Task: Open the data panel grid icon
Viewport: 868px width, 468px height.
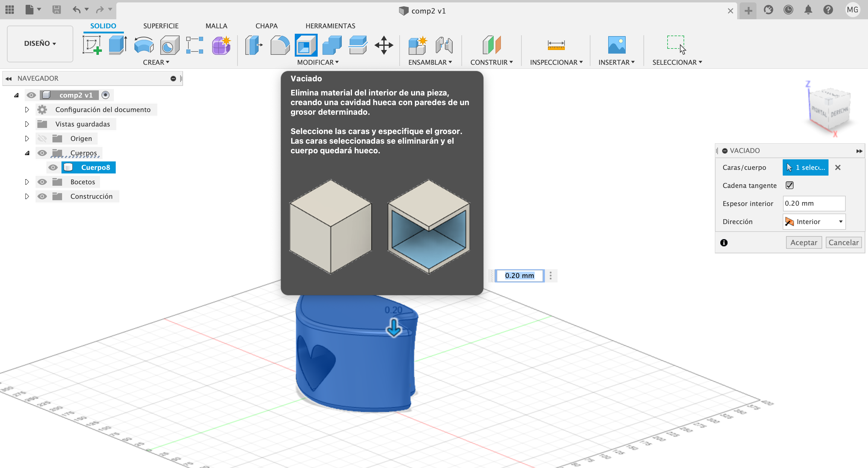Action: coord(9,10)
